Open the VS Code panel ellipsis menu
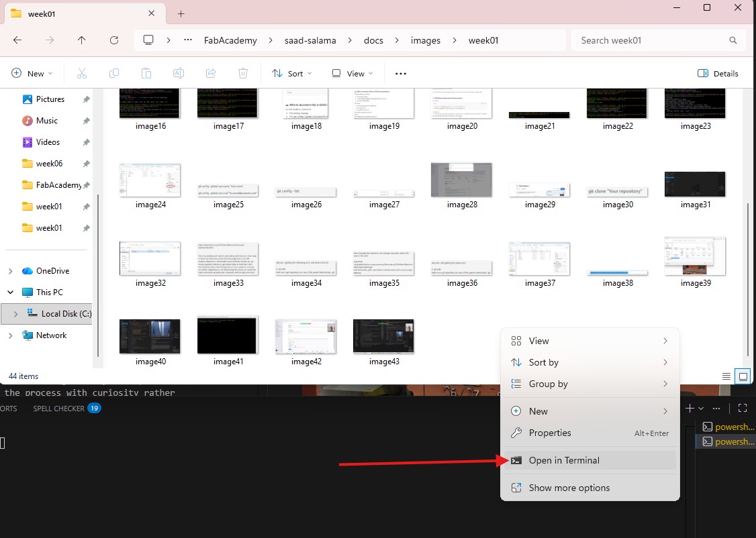The image size is (756, 538). coord(716,409)
